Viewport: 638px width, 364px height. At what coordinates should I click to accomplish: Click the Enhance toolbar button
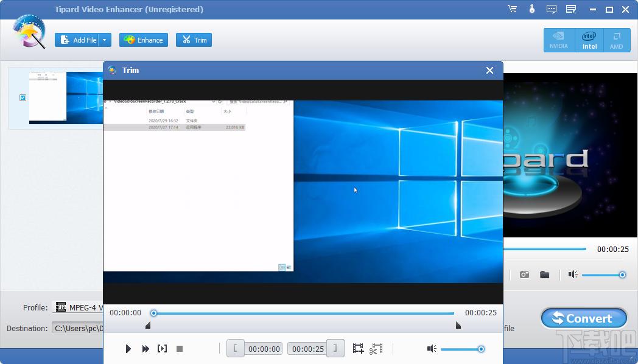[144, 40]
